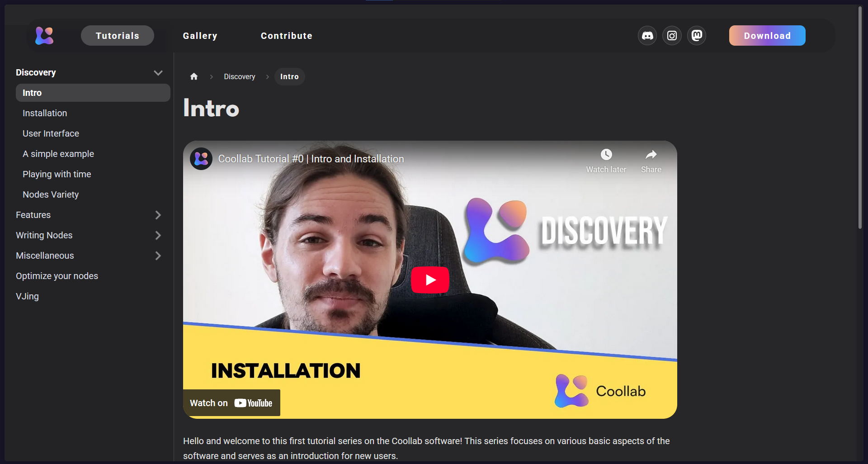
Task: Click the Watch later clock icon
Action: coord(606,155)
